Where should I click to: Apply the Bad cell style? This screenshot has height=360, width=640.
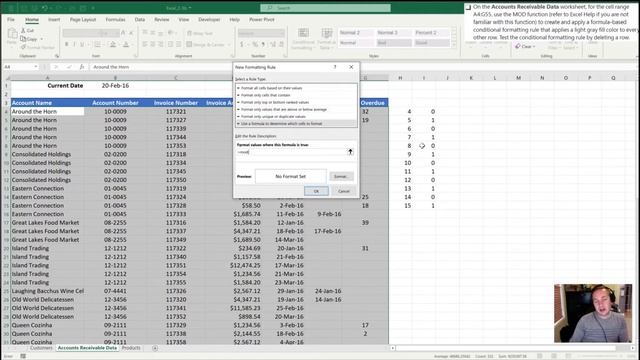[393, 43]
